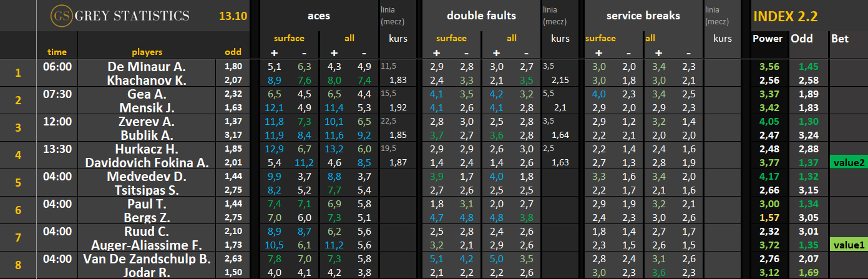
Task: Select player Zverev A.
Action: click(x=147, y=121)
